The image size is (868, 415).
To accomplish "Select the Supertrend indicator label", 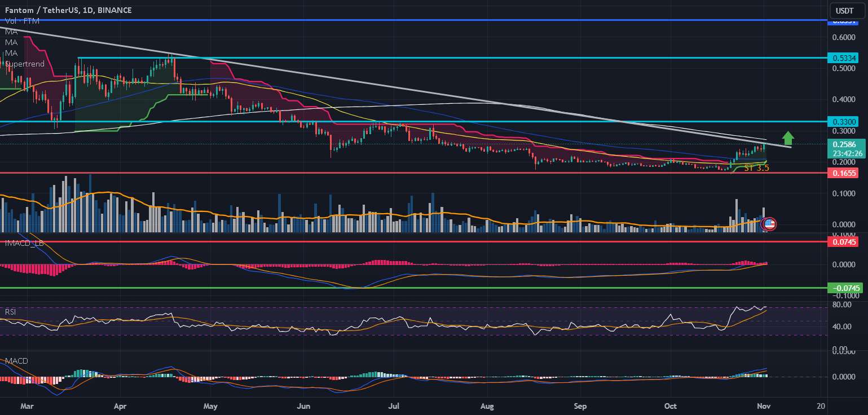I will (x=24, y=64).
